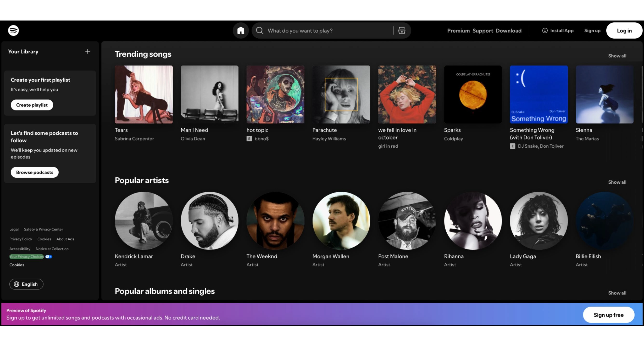Open the Support menu item
This screenshot has height=347, width=644.
[x=483, y=31]
